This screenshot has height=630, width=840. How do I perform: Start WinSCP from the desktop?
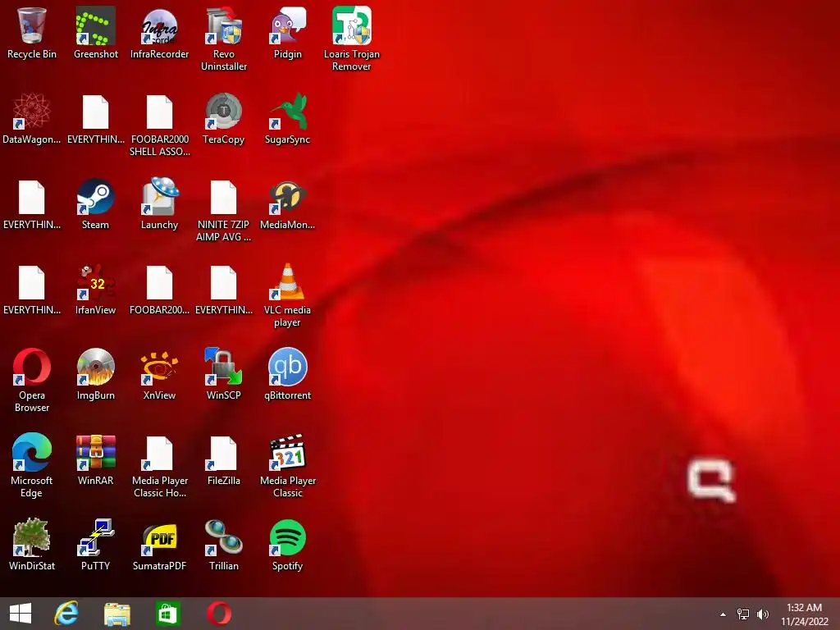click(x=223, y=374)
